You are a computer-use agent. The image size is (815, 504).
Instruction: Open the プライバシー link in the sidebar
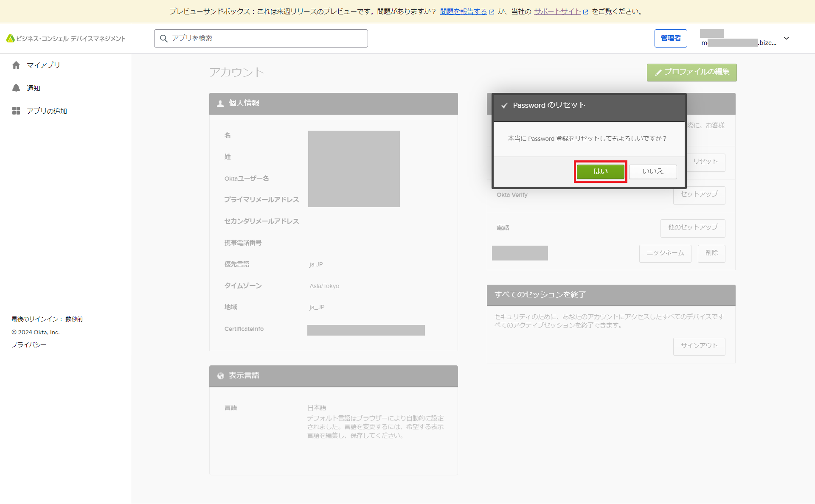[x=29, y=345]
